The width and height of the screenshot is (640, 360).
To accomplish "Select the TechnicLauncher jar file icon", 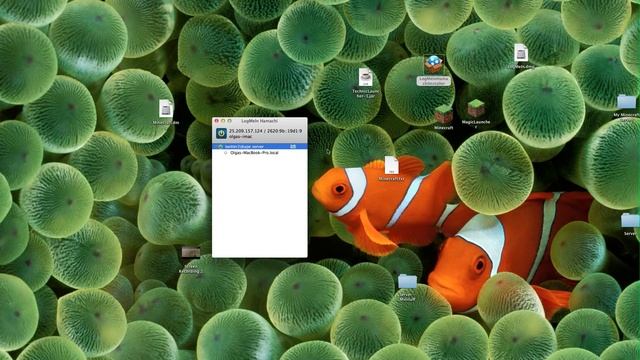I will (x=365, y=77).
